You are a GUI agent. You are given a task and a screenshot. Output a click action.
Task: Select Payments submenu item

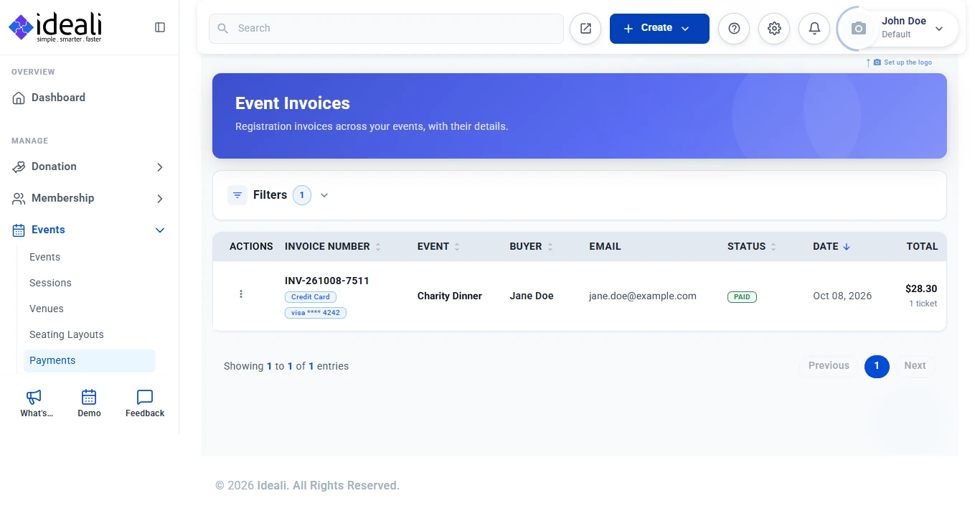click(90, 360)
